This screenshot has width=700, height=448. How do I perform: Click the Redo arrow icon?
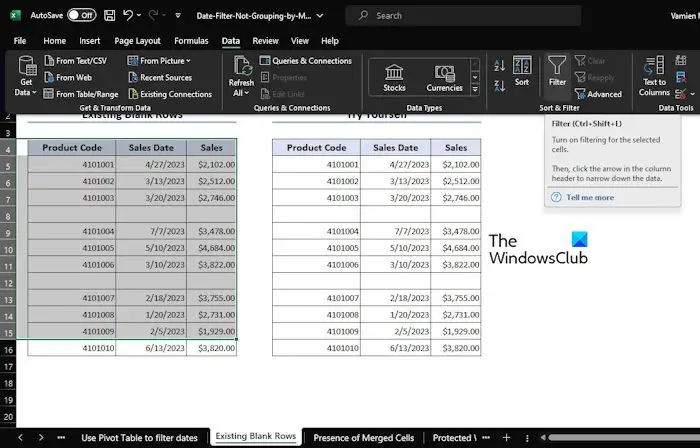pos(153,15)
